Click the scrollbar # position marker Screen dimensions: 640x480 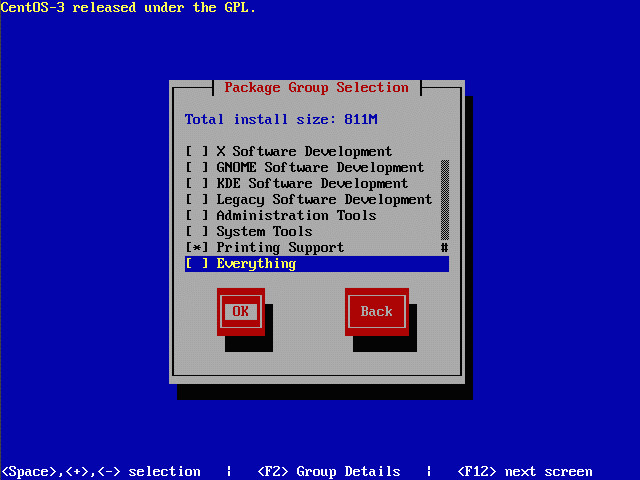445,247
